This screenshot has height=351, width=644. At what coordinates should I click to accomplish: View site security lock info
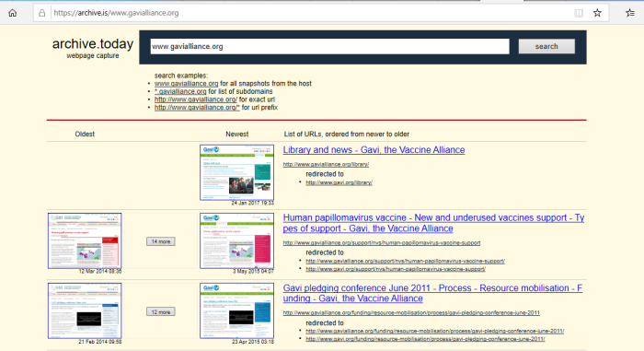tap(42, 13)
